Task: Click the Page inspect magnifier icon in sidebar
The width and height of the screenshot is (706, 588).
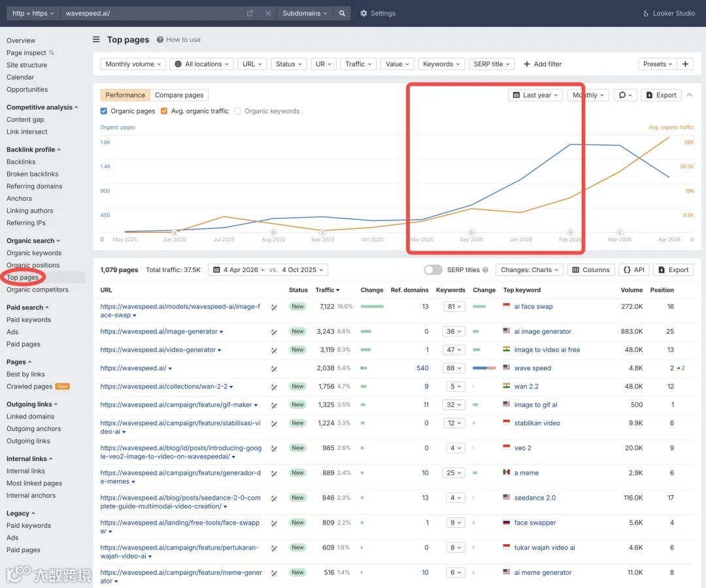Action: (x=52, y=53)
